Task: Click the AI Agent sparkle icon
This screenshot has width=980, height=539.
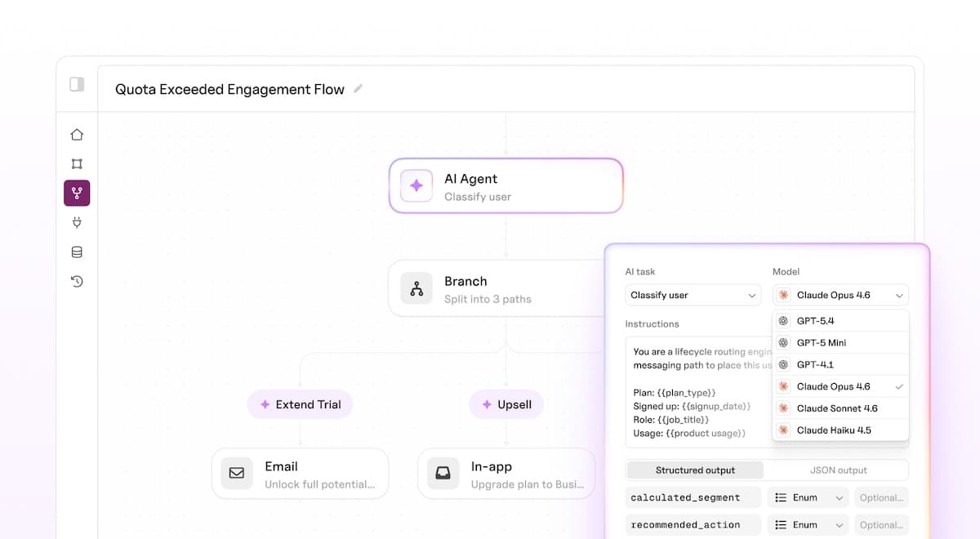Action: click(x=416, y=186)
